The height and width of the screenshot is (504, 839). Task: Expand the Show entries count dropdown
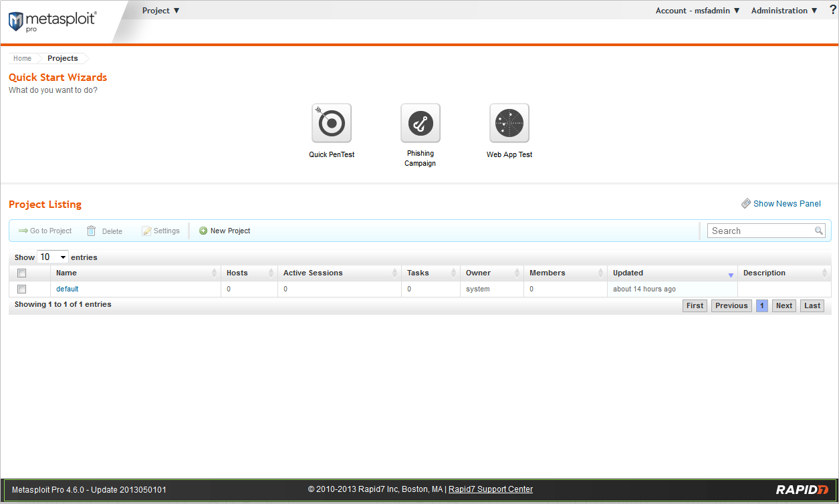coord(53,257)
